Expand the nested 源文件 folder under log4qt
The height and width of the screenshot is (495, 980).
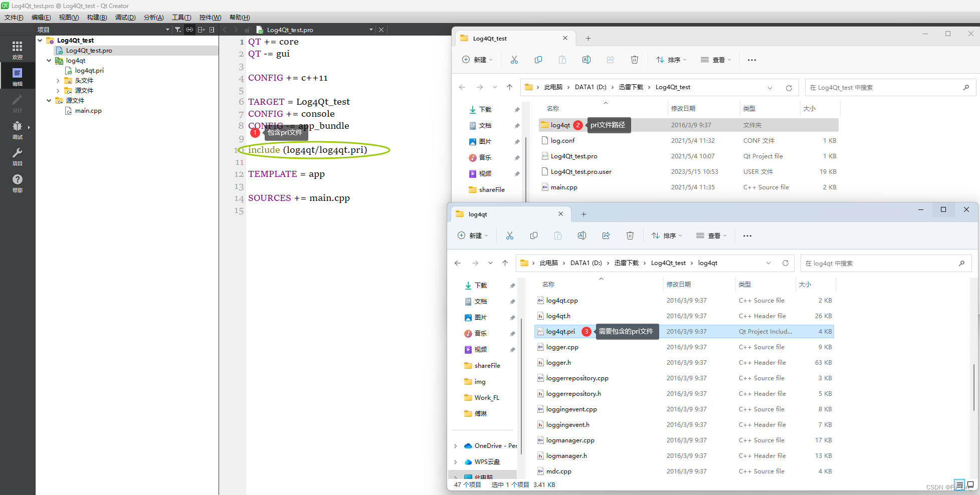click(x=58, y=90)
